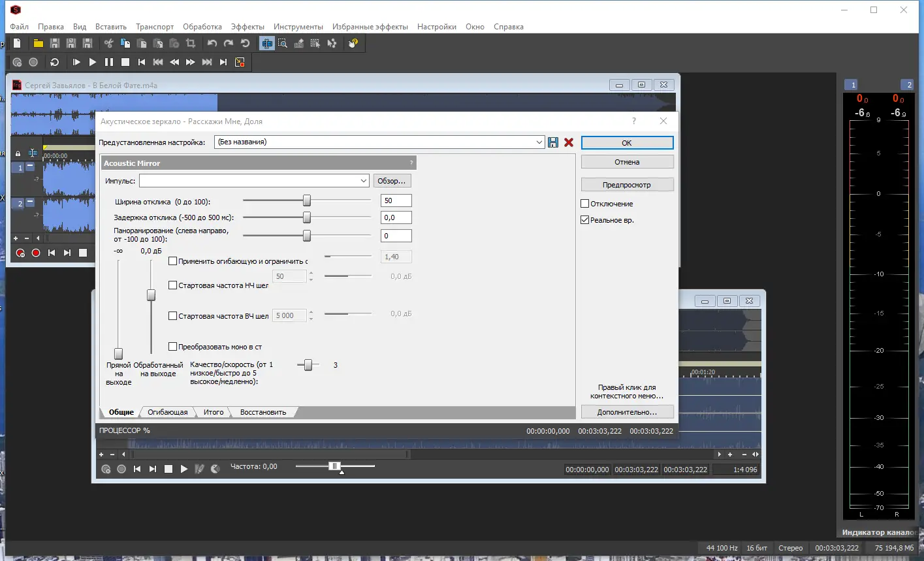
Task: Click the Отмена button
Action: tap(627, 162)
